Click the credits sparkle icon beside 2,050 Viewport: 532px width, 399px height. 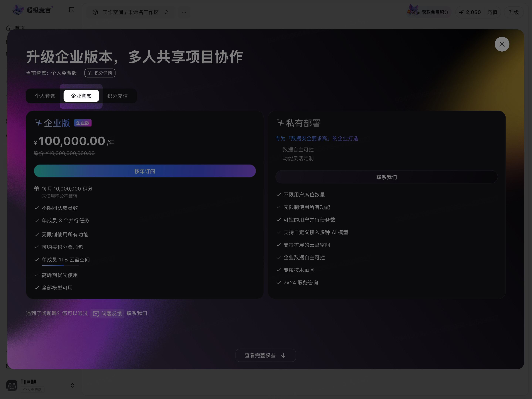point(461,12)
